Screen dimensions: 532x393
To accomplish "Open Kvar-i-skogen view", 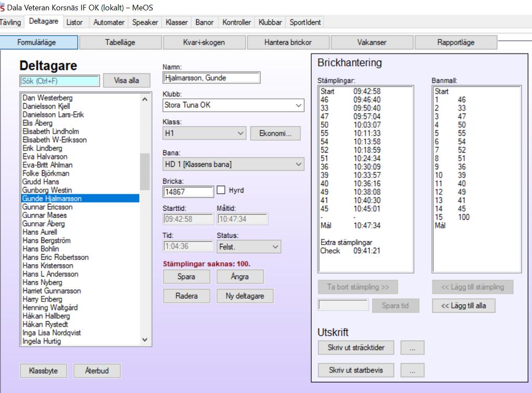I will pyautogui.click(x=204, y=43).
